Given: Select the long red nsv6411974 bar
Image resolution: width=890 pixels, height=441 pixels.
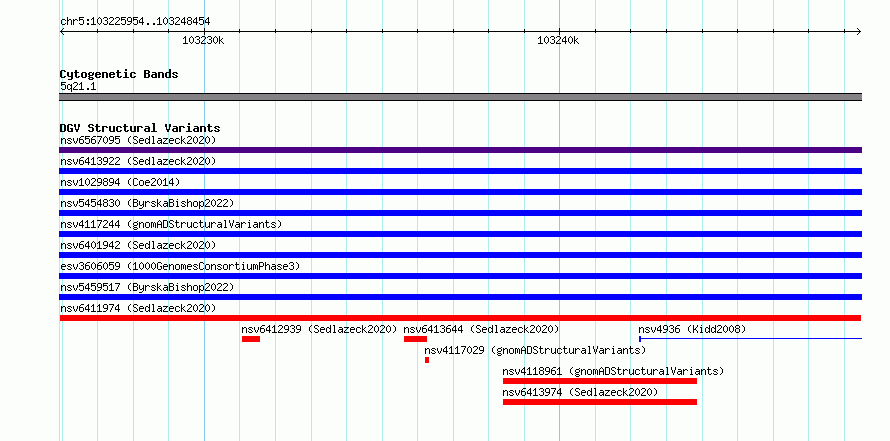Looking at the screenshot, I should [460, 318].
